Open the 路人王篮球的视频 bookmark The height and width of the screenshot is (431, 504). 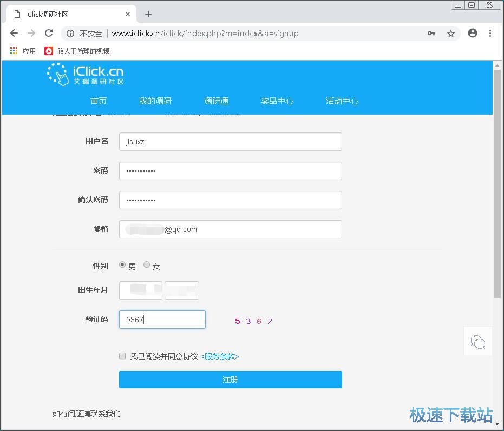pos(77,51)
